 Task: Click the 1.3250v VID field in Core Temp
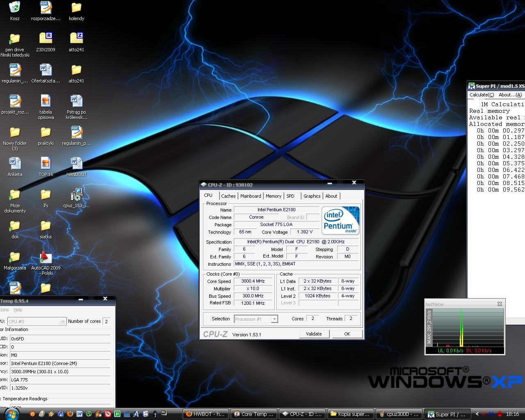[60, 388]
